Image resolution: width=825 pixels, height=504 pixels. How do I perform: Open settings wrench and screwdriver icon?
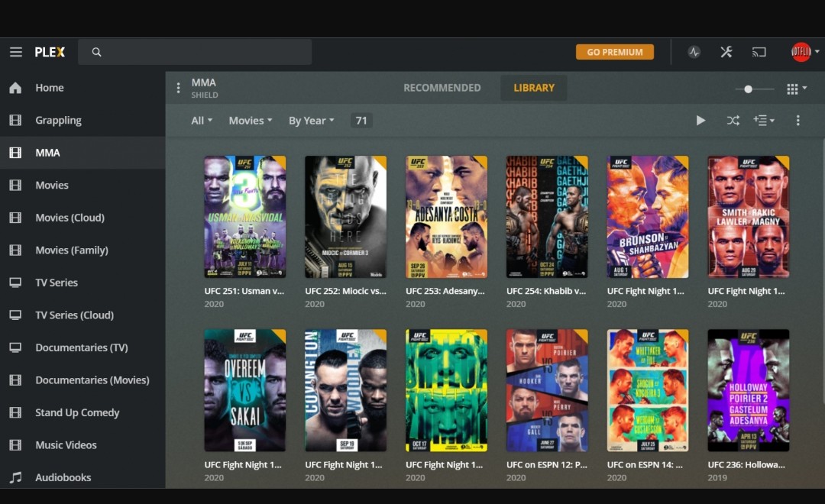(x=726, y=52)
